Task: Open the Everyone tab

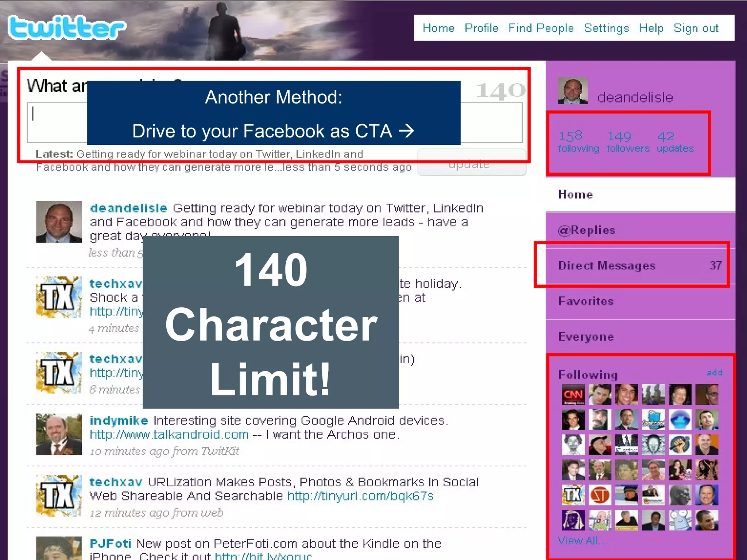Action: pos(640,337)
